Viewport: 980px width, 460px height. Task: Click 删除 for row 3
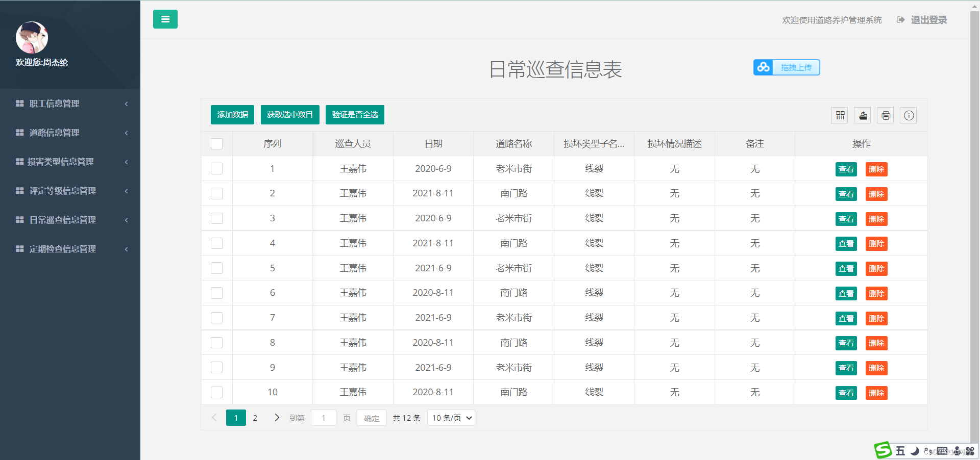876,219
